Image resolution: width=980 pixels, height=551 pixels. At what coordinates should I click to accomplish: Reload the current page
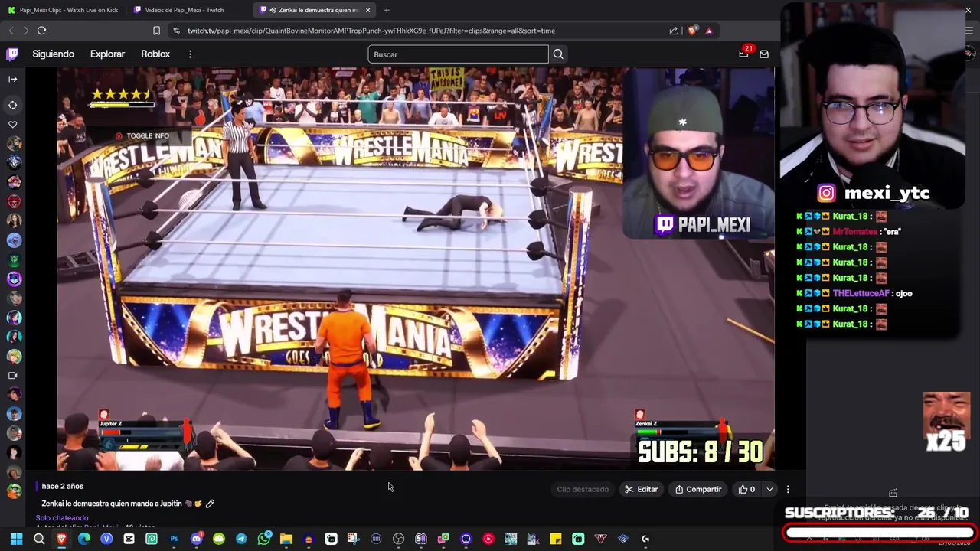pyautogui.click(x=41, y=31)
